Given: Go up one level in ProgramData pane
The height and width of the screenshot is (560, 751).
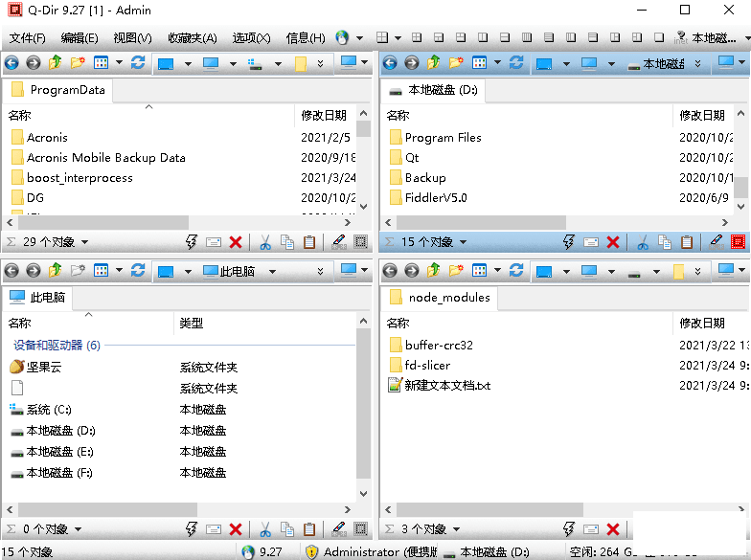Looking at the screenshot, I should point(56,63).
